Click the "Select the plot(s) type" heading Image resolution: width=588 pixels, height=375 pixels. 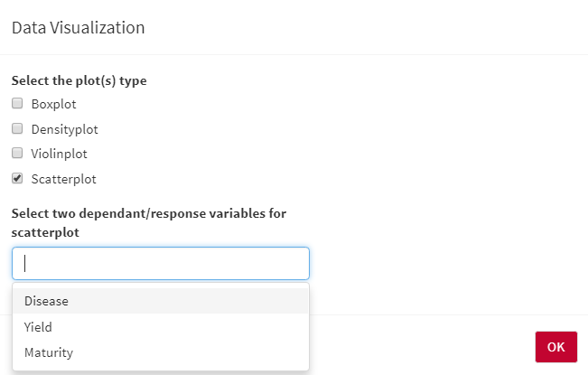point(79,80)
